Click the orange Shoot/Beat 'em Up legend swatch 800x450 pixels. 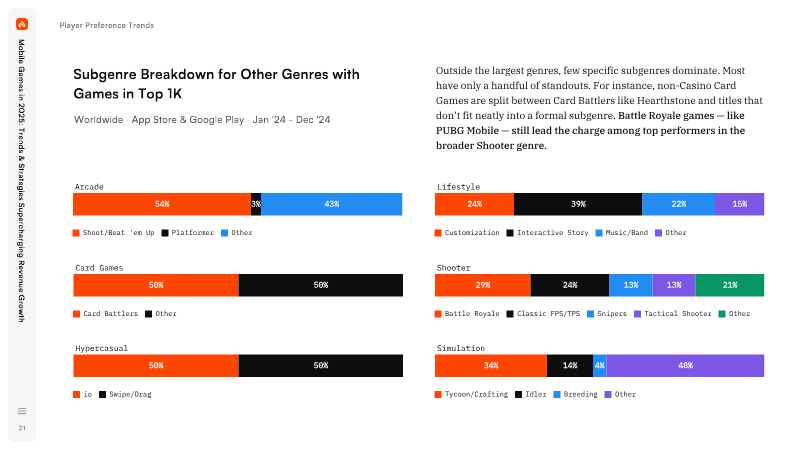[x=76, y=233]
